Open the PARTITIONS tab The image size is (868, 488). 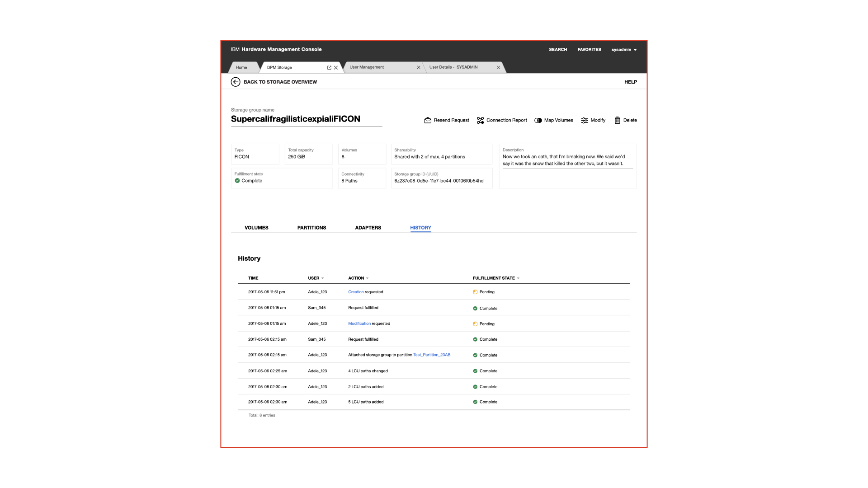pos(311,228)
